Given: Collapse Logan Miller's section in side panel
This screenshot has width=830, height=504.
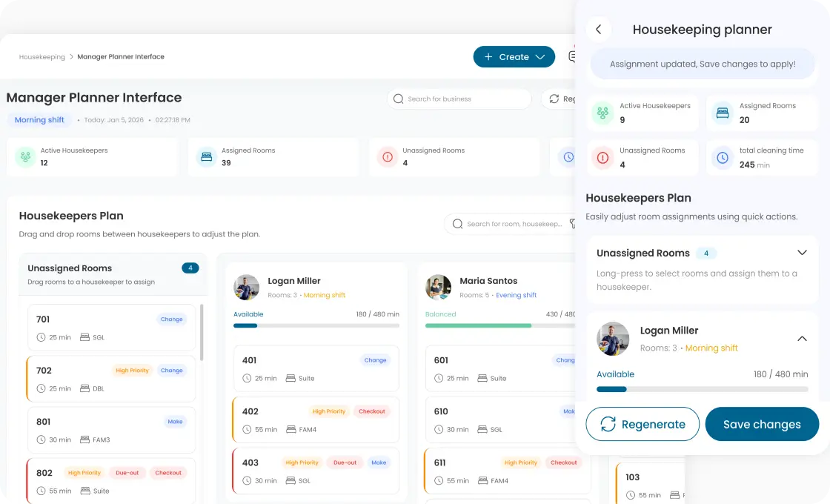Looking at the screenshot, I should click(x=802, y=339).
